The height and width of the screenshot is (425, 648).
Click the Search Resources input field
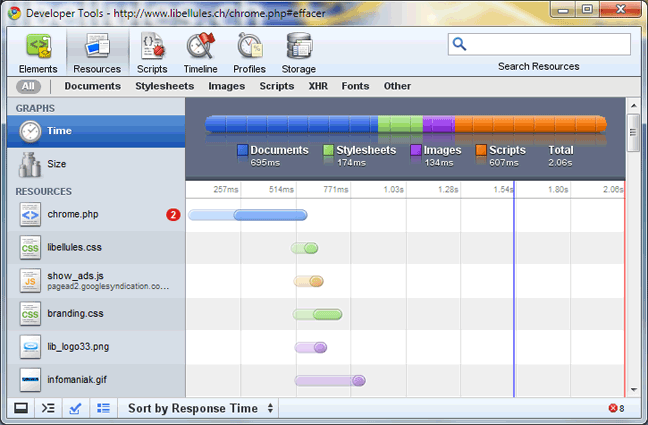pyautogui.click(x=539, y=44)
